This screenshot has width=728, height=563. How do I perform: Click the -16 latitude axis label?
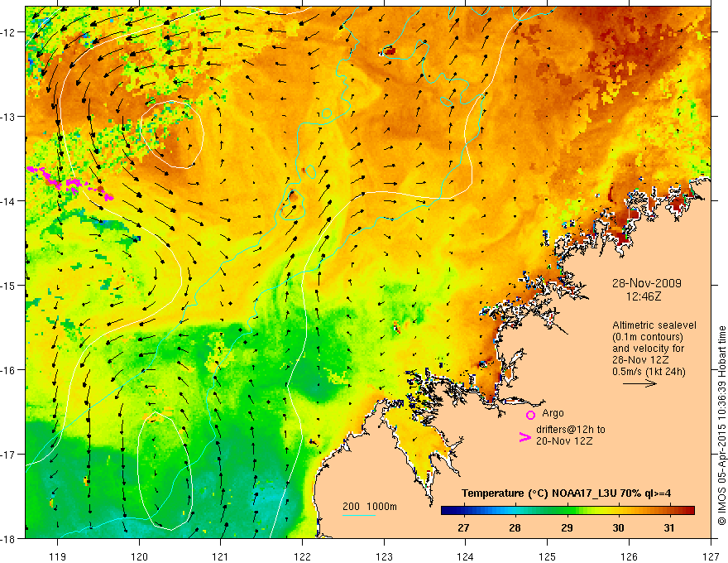9,370
